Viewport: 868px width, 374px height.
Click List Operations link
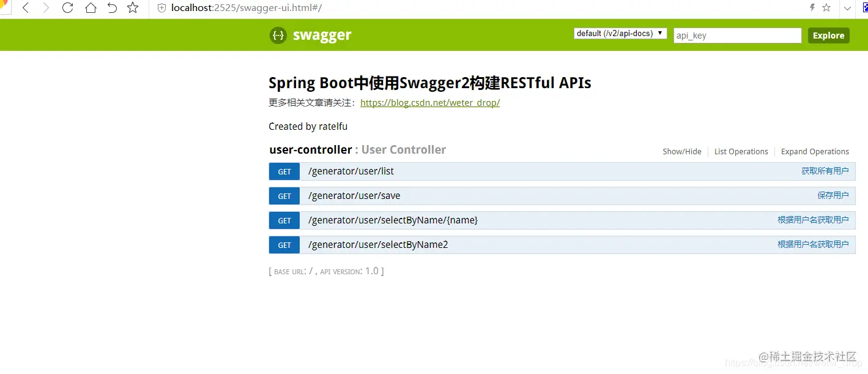[741, 152]
